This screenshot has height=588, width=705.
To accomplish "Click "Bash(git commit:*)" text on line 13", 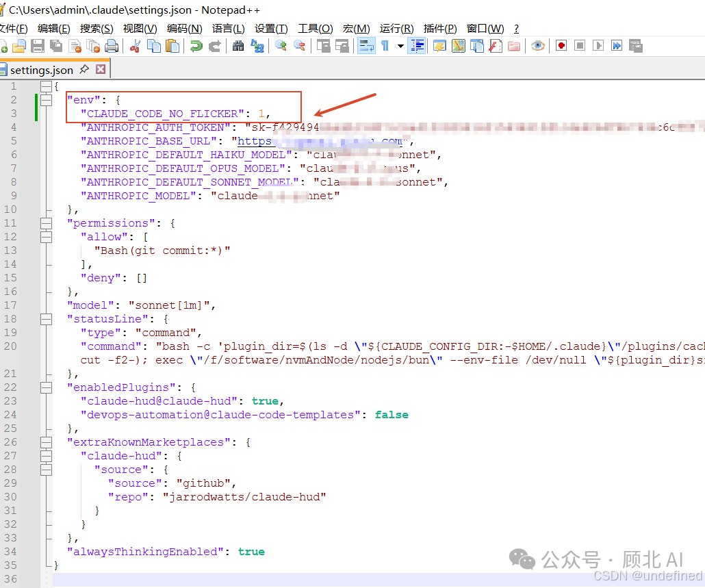I will [x=162, y=251].
